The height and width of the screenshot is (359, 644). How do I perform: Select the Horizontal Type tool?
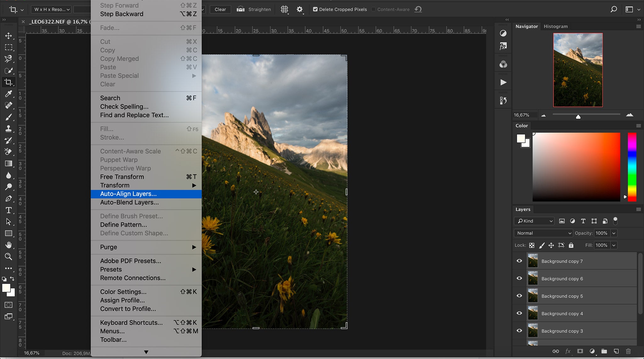point(8,210)
